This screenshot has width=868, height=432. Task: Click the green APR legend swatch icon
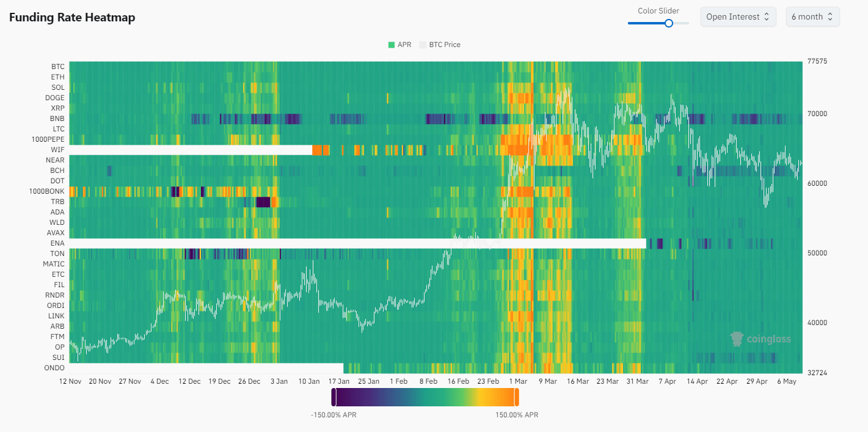[392, 45]
